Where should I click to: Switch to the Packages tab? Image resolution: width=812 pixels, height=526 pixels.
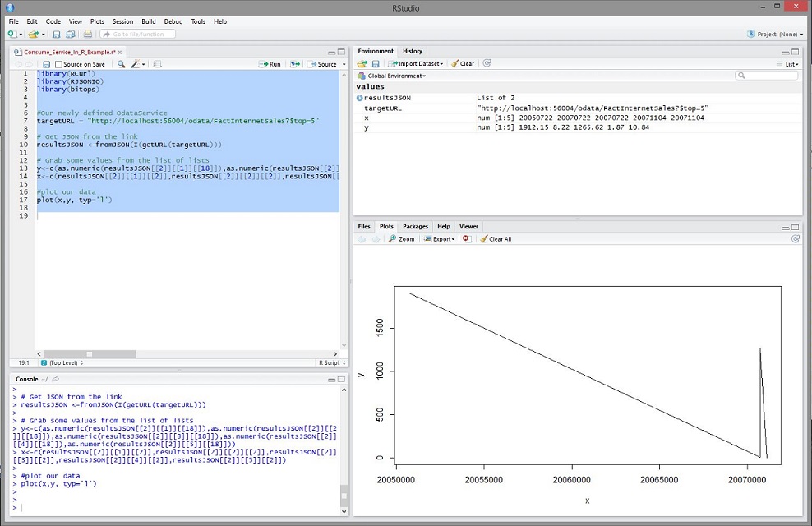pyautogui.click(x=415, y=226)
